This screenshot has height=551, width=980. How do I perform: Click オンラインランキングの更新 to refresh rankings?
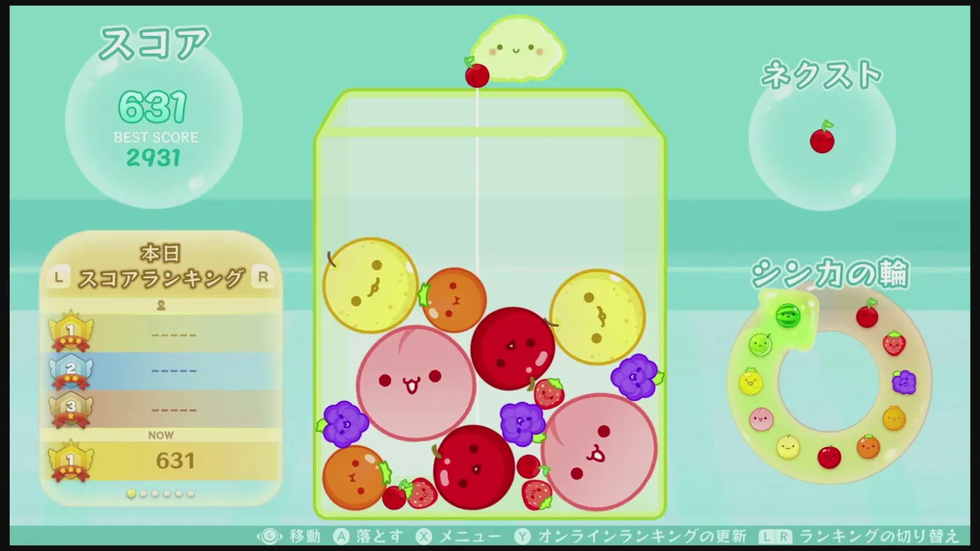tap(642, 536)
